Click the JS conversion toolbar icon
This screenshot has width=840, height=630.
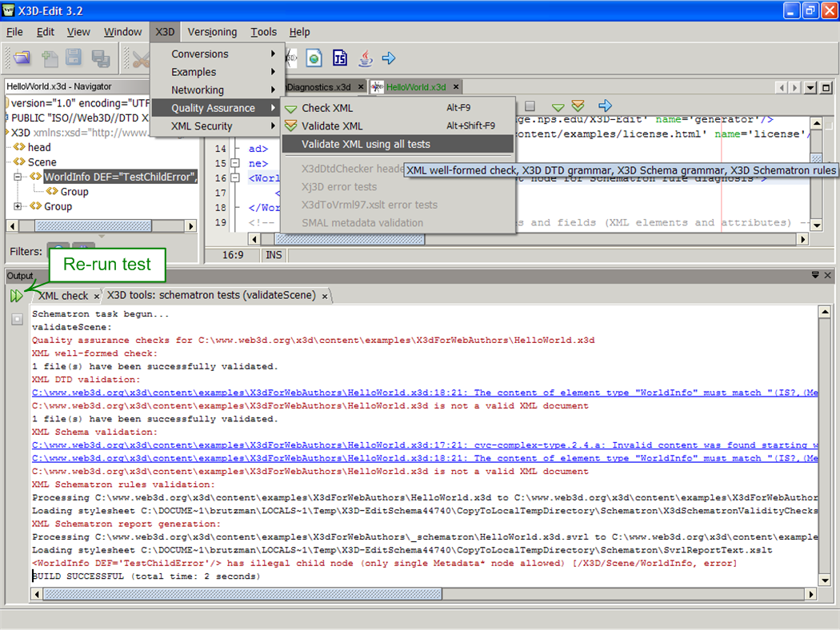(340, 58)
